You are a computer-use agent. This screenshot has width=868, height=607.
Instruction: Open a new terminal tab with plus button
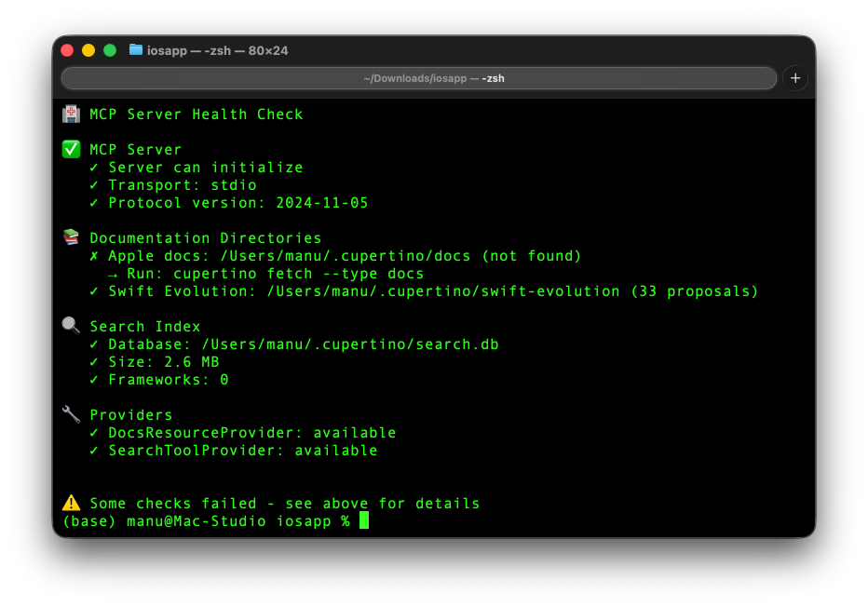click(x=795, y=78)
